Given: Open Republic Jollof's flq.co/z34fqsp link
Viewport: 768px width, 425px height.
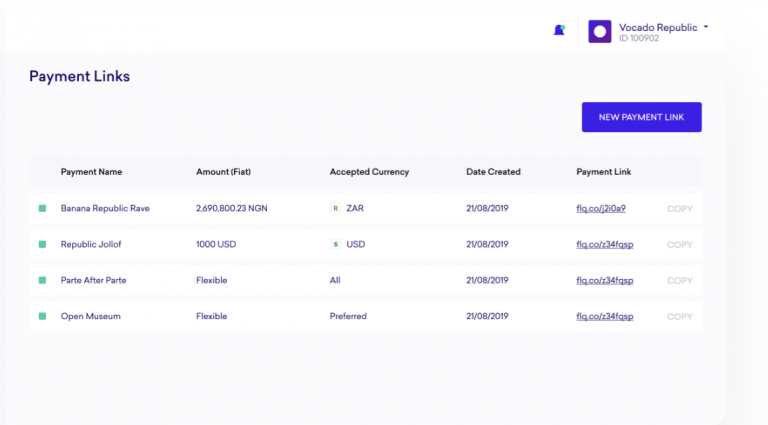Looking at the screenshot, I should click(605, 244).
